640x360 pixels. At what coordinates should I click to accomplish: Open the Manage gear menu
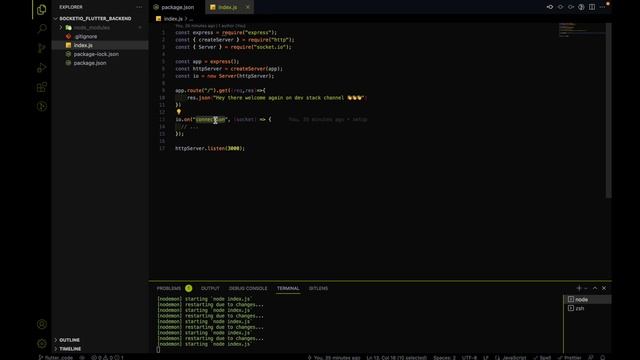point(41,344)
